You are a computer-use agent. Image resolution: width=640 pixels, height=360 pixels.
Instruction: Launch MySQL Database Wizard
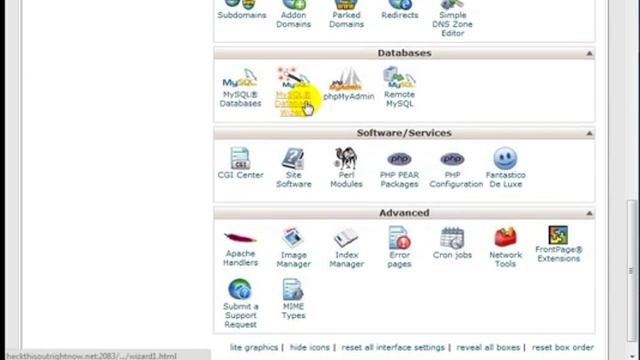pos(293,92)
